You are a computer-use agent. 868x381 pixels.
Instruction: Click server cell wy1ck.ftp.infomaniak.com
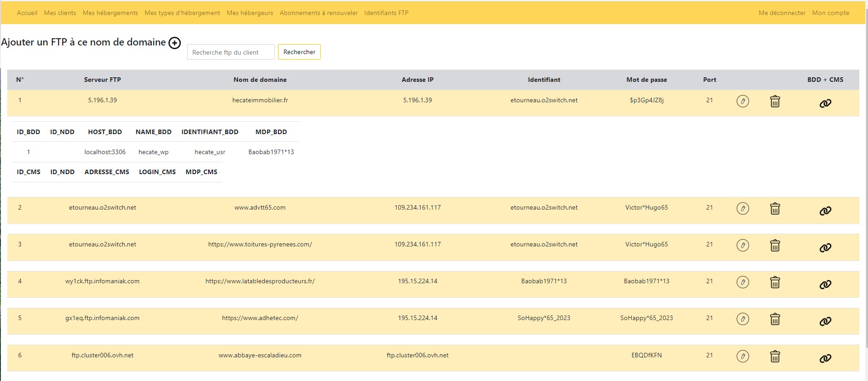102,281
